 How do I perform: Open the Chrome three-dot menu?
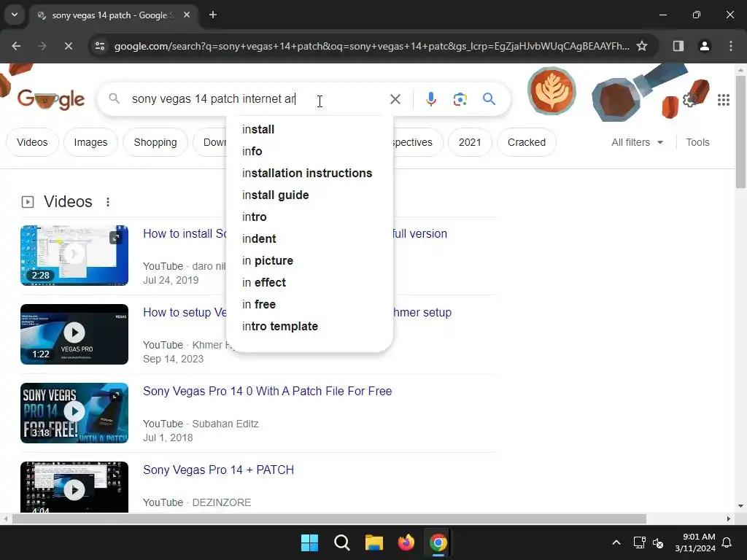pos(730,46)
